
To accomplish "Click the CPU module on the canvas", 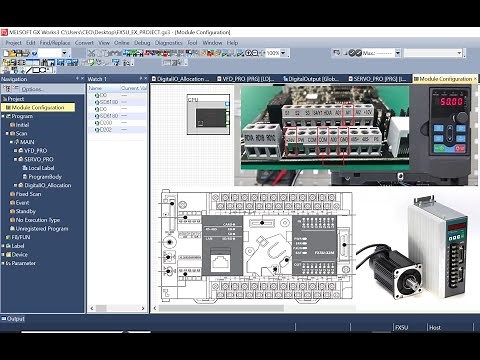I will point(208,115).
